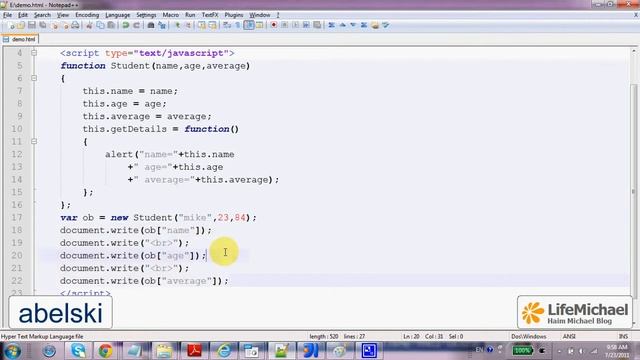Collapse the script block at line 4

[x=34, y=53]
